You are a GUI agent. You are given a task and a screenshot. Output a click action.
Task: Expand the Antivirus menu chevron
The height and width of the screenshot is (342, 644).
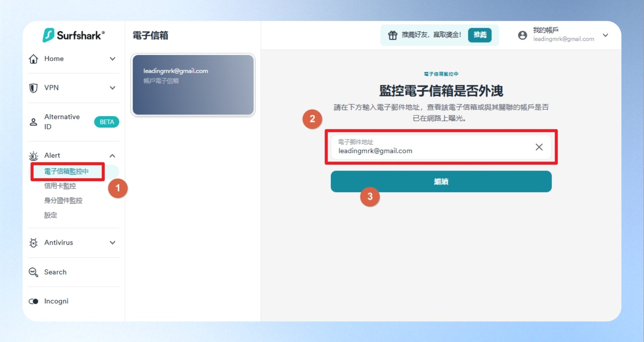pos(113,243)
